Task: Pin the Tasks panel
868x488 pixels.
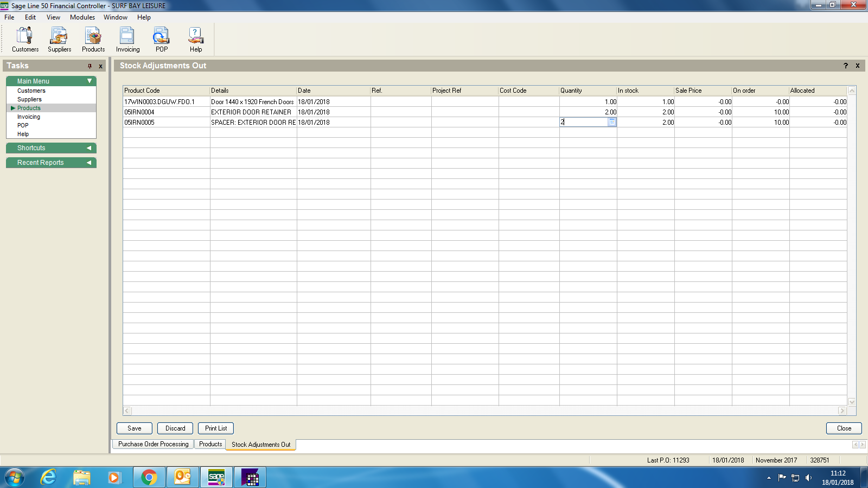Action: [x=90, y=66]
